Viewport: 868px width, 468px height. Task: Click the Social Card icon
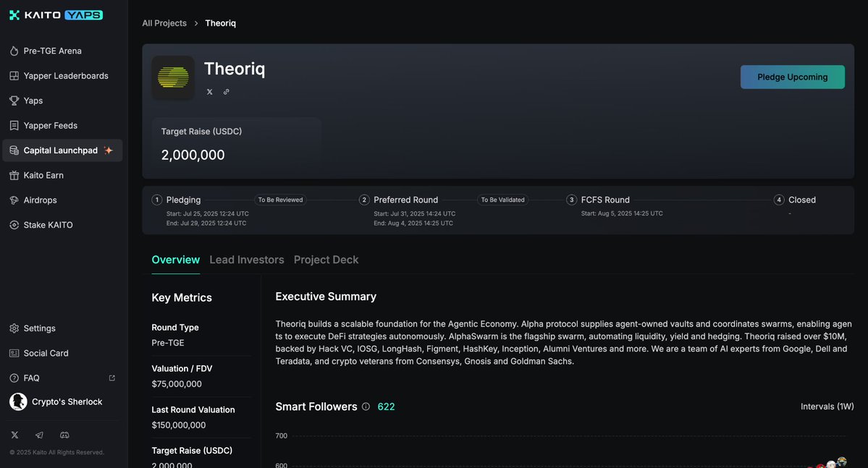14,353
